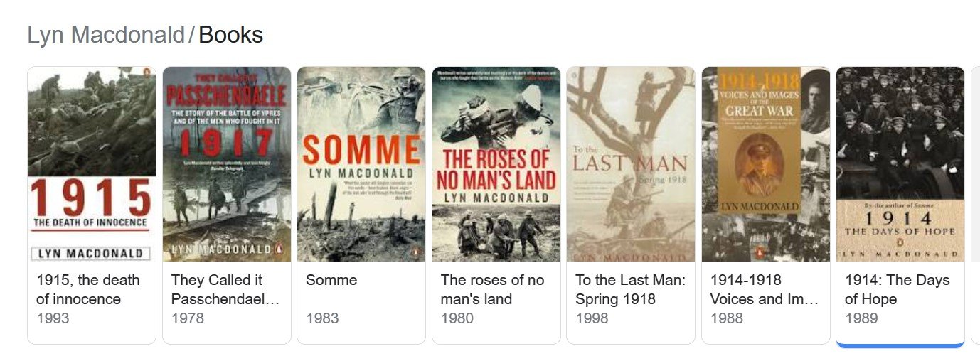980x361 pixels.
Task: Click the To the Last Man cover
Action: click(630, 164)
